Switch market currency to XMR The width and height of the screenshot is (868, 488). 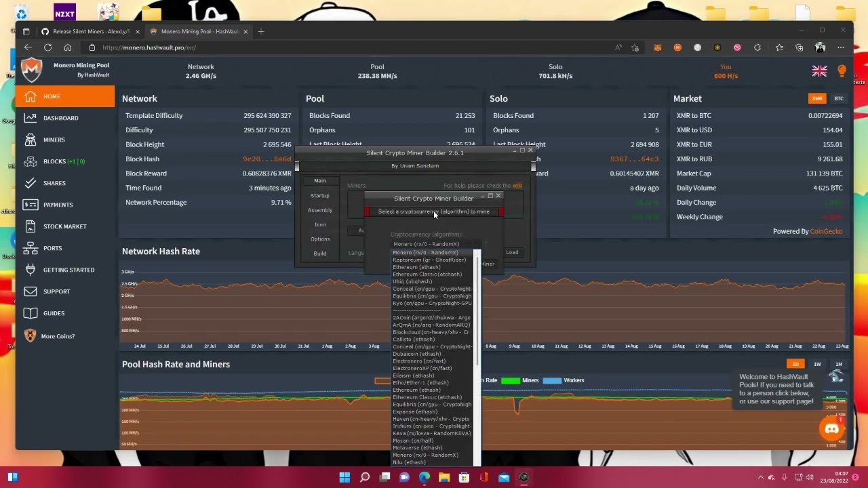(x=817, y=98)
